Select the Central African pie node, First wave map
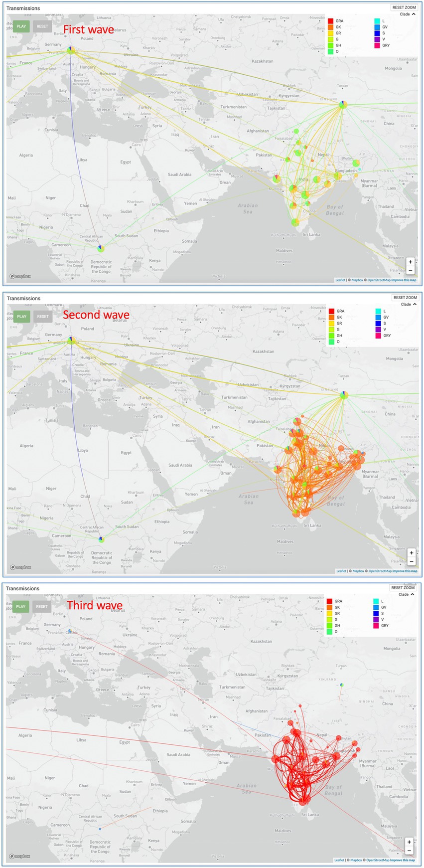This screenshot has height=868, width=424. click(x=101, y=248)
